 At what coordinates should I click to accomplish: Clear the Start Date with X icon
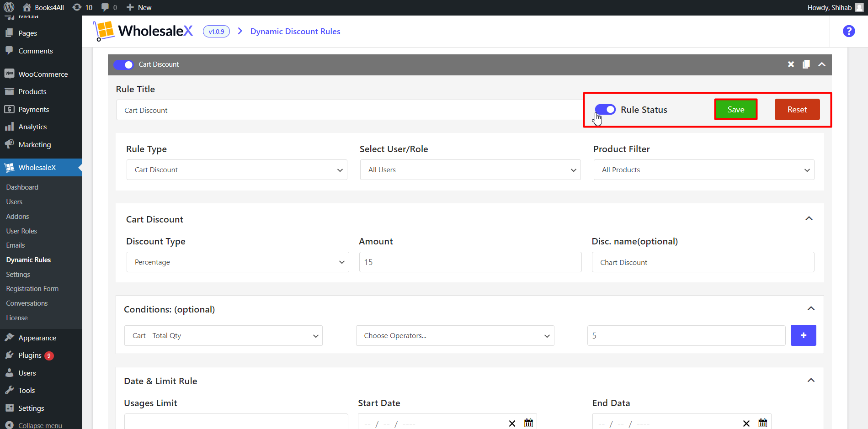pyautogui.click(x=512, y=424)
